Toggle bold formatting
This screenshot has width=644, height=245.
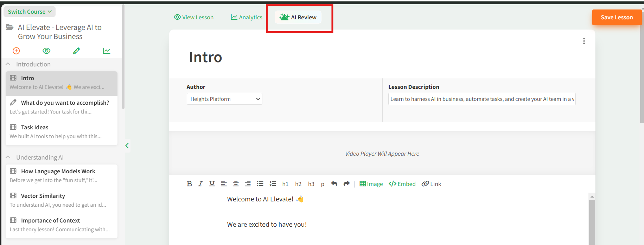click(x=189, y=183)
